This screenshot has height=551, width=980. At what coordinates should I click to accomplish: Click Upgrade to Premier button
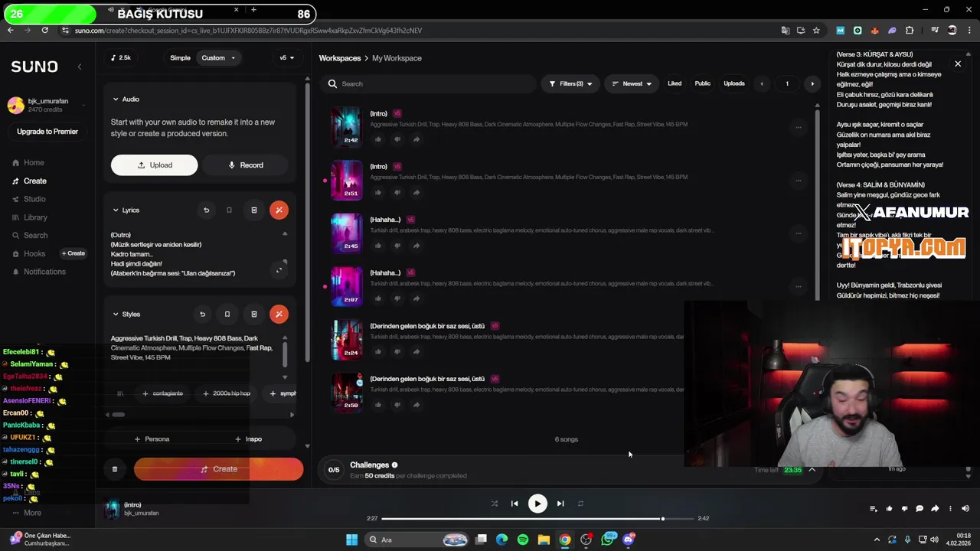pyautogui.click(x=47, y=132)
